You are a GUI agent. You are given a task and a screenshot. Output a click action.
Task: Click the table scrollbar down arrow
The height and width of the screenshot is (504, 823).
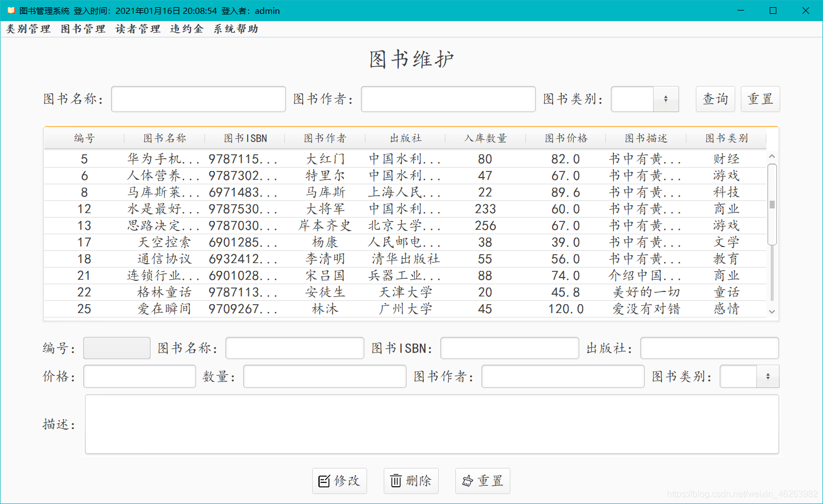pos(772,312)
